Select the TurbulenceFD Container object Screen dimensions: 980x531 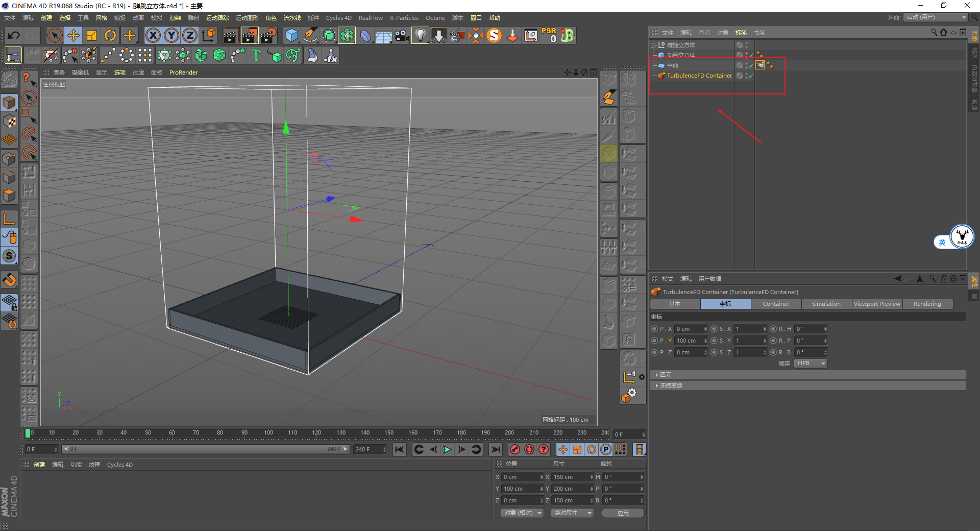[x=699, y=76]
